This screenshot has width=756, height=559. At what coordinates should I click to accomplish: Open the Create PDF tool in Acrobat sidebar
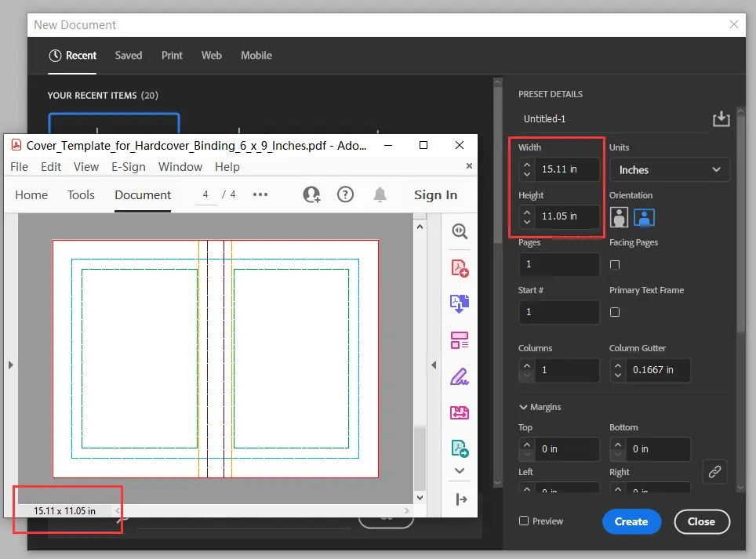pos(460,267)
